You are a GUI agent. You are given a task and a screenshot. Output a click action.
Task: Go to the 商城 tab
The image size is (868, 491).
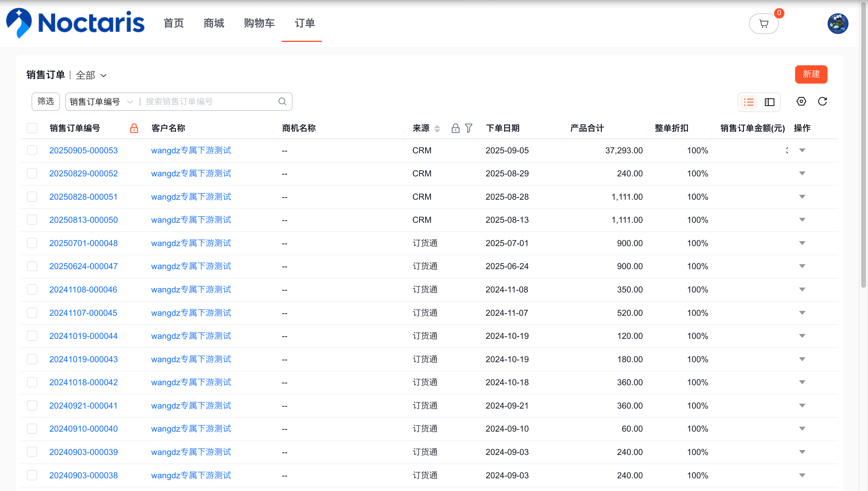(214, 23)
